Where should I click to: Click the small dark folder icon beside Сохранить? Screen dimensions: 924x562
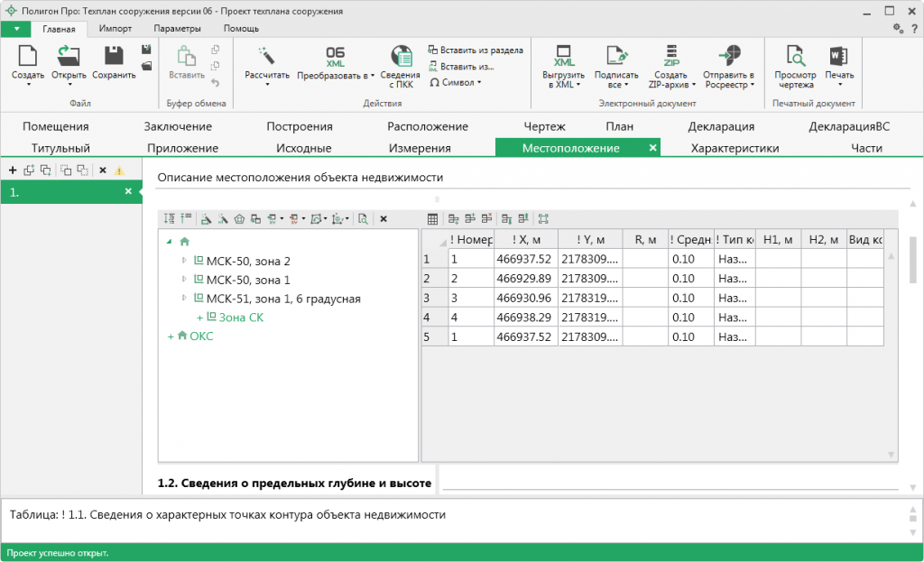tap(146, 66)
